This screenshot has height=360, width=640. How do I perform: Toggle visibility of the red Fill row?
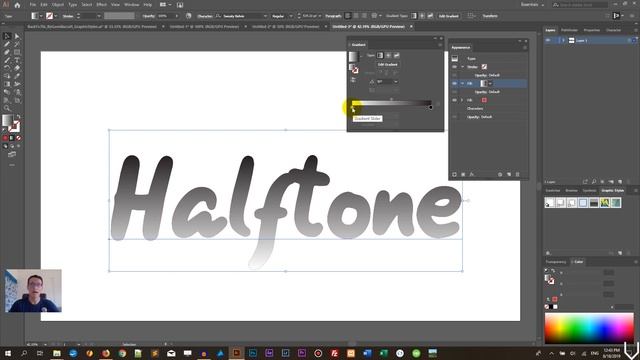click(x=454, y=100)
